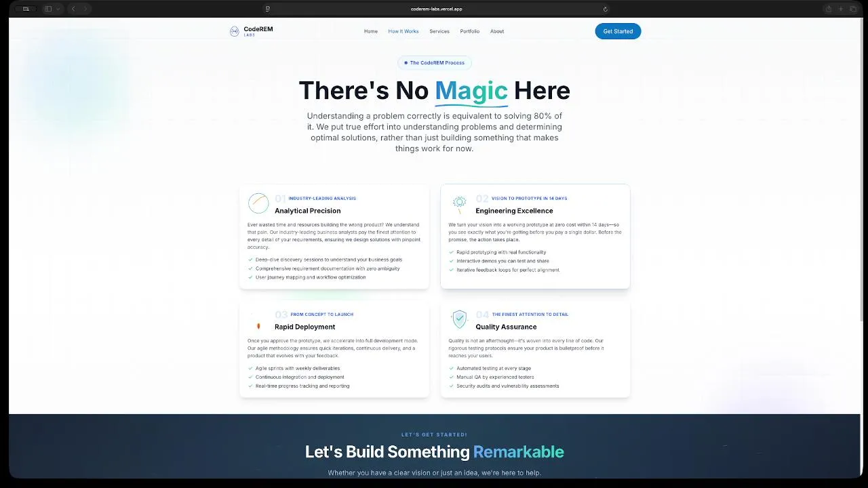Open the Portfolio nav link

[x=470, y=31]
